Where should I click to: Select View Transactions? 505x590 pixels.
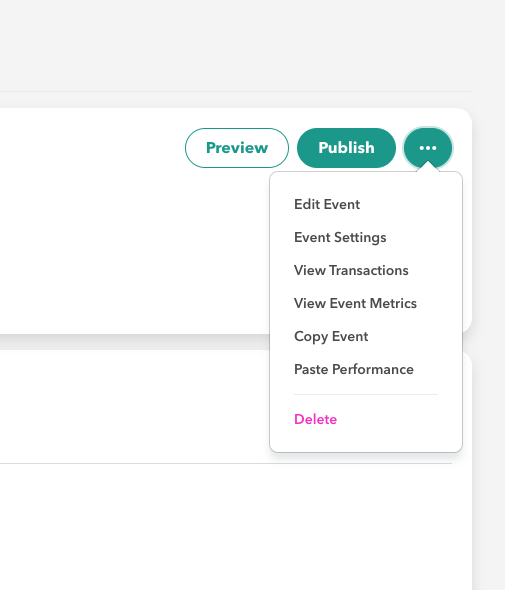(x=351, y=270)
